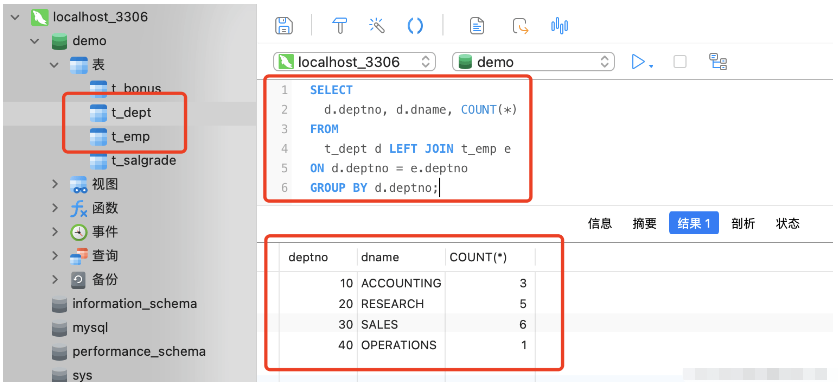Click the 视图 views glasses icon
The width and height of the screenshot is (838, 382).
[79, 184]
